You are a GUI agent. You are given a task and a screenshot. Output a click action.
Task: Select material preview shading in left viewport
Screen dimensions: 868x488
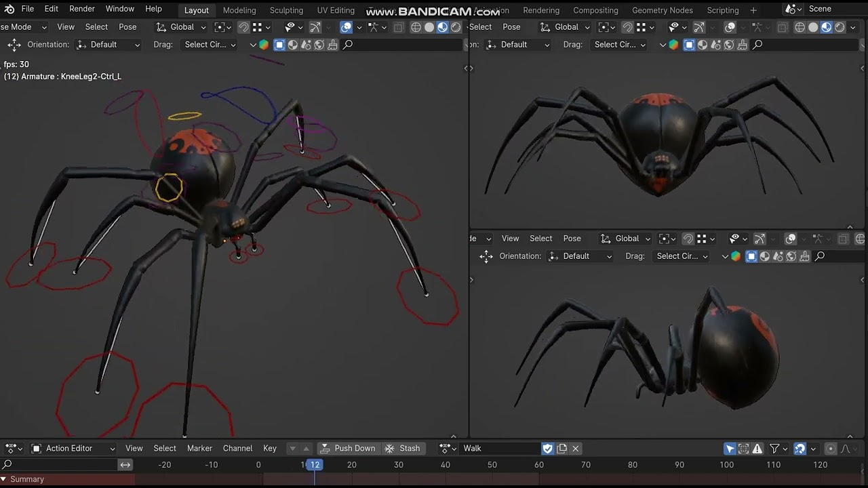click(443, 27)
